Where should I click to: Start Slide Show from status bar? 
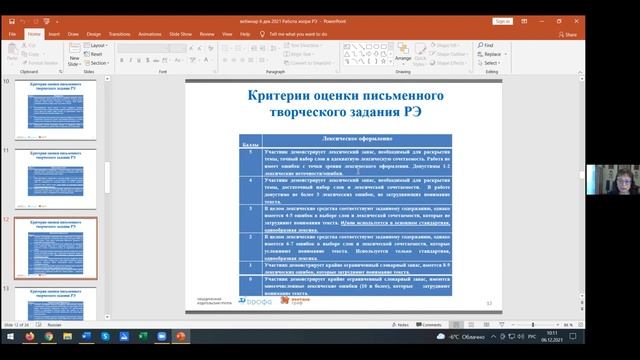502,325
